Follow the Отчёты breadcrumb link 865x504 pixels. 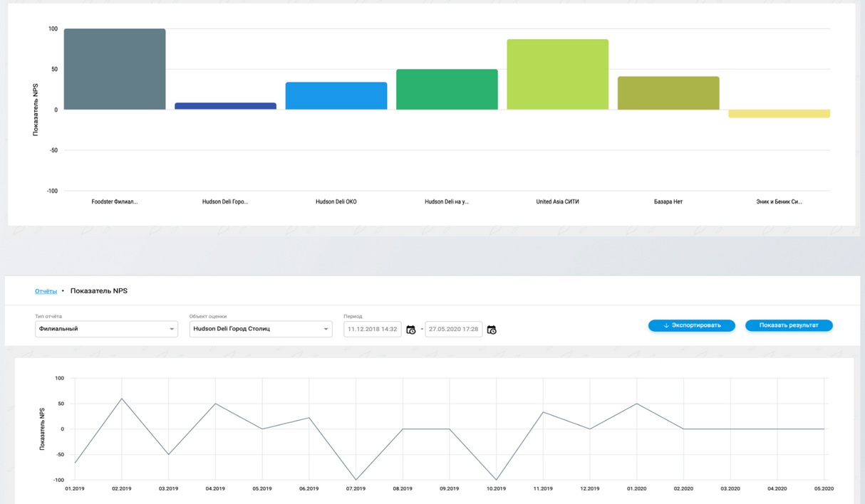coord(46,291)
